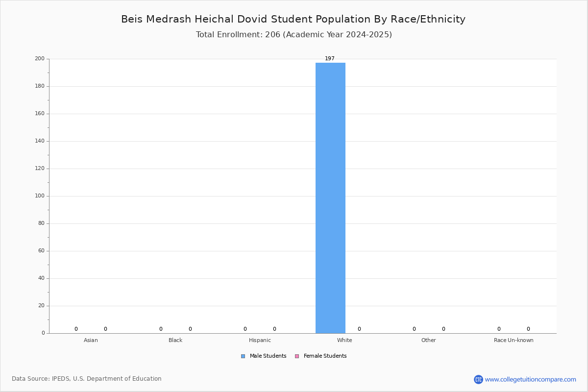The image size is (588, 392).
Task: Click the White female students zero label
Action: [x=359, y=329]
